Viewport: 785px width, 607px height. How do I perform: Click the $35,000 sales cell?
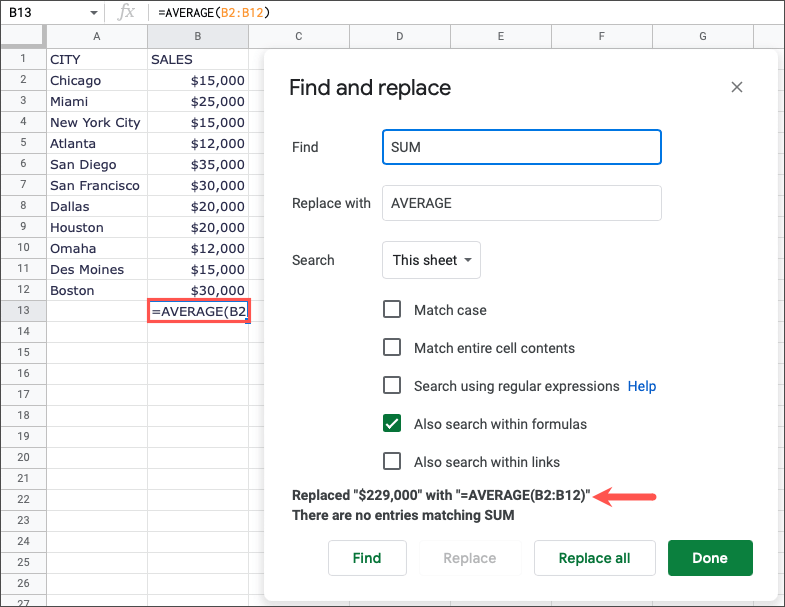click(x=198, y=164)
